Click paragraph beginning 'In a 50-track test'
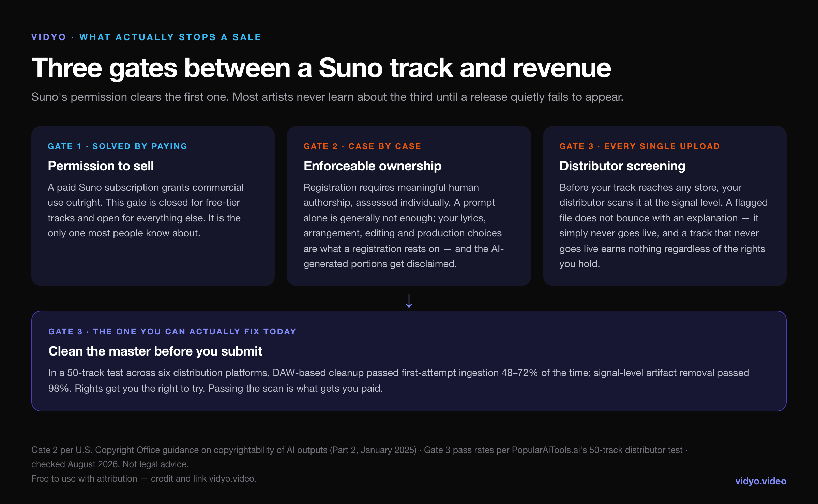 tap(399, 380)
